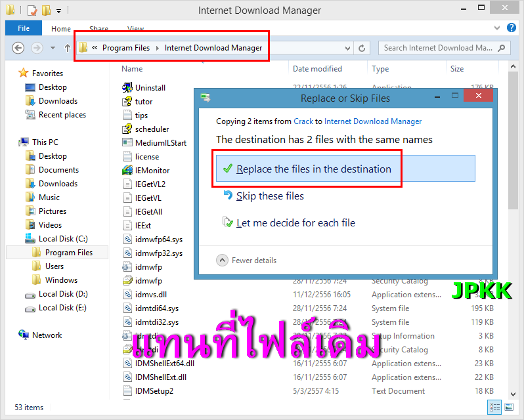Image resolution: width=524 pixels, height=420 pixels.
Task: Click the file list vertical scrollbar thumb
Action: click(x=513, y=141)
